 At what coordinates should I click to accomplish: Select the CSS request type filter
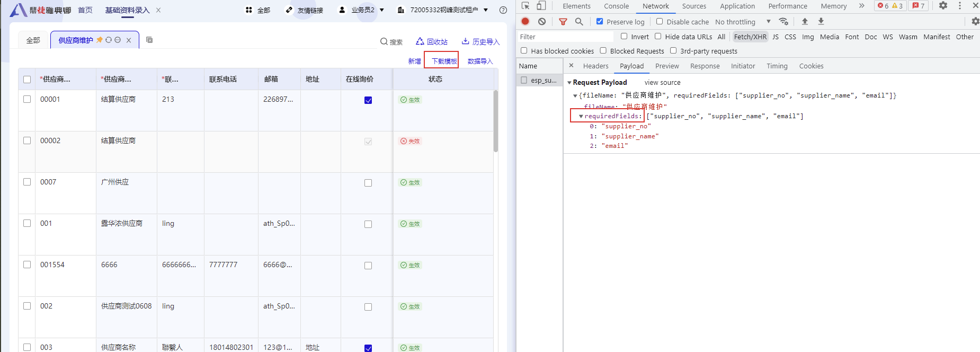coord(790,37)
